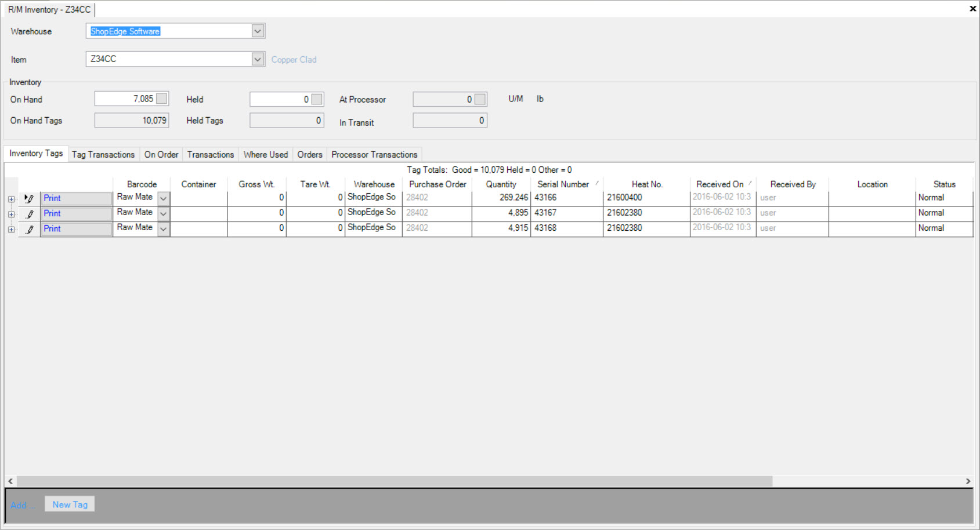Click the small box beside Held quantity
The height and width of the screenshot is (530, 980).
pyautogui.click(x=317, y=99)
